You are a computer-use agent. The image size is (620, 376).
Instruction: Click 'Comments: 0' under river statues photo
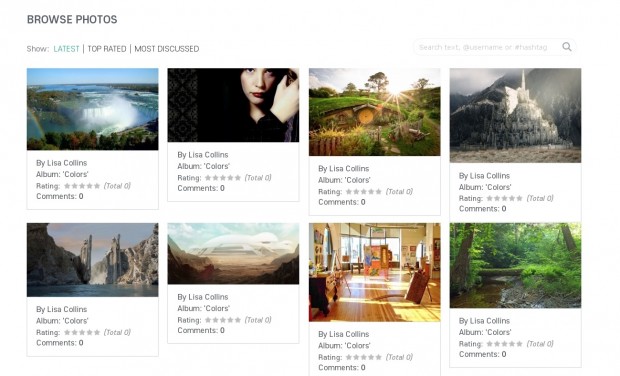coord(60,343)
